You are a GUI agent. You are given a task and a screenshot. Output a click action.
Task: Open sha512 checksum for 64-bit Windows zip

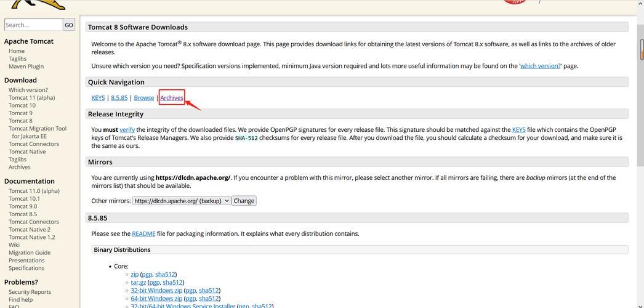click(209, 299)
